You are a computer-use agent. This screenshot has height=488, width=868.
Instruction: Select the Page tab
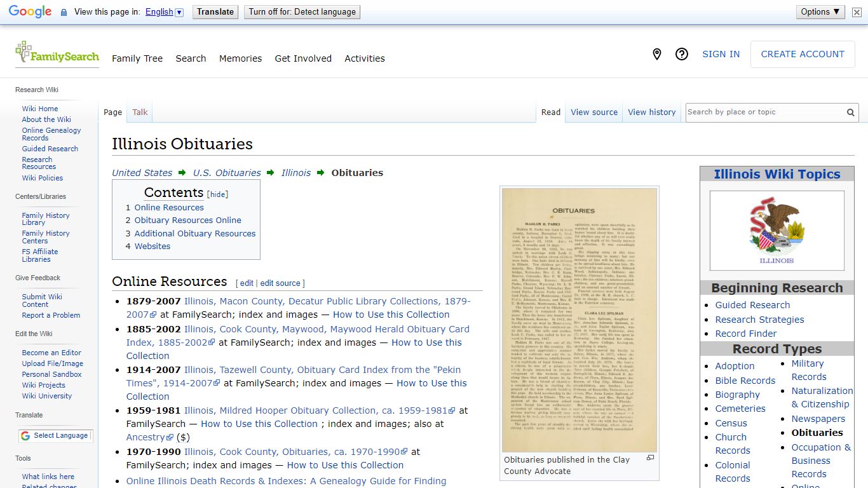pos(112,112)
